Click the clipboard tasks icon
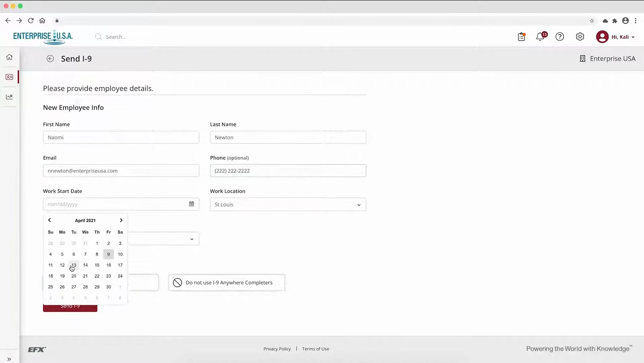The image size is (644, 363). click(x=521, y=37)
